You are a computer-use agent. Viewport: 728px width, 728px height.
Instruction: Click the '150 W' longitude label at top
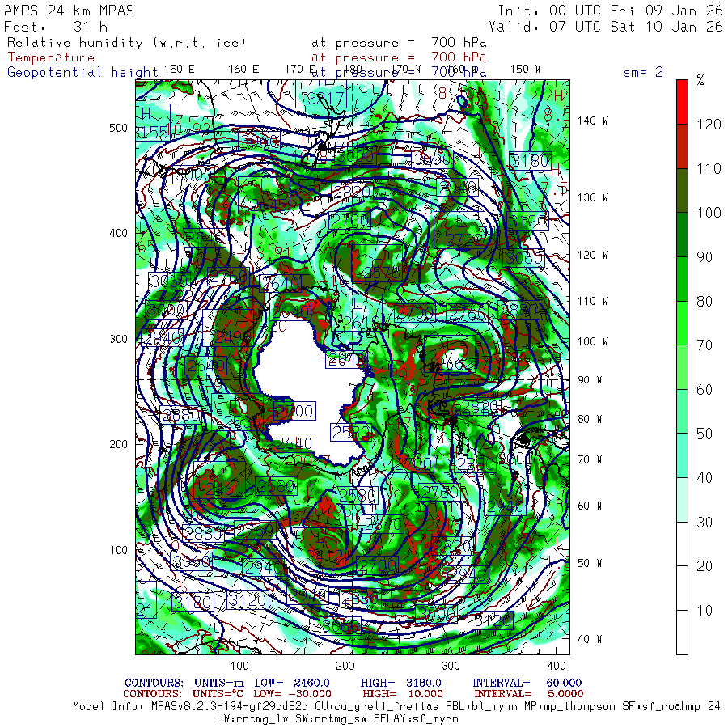[x=525, y=70]
